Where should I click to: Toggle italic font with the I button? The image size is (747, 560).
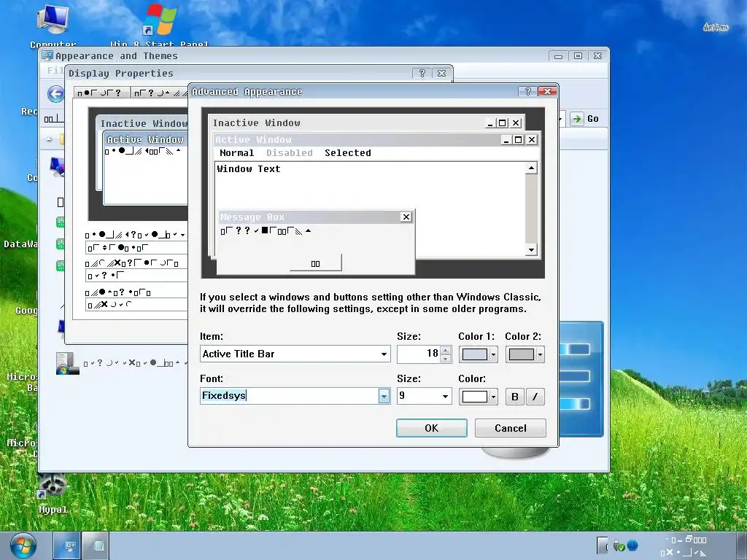535,397
